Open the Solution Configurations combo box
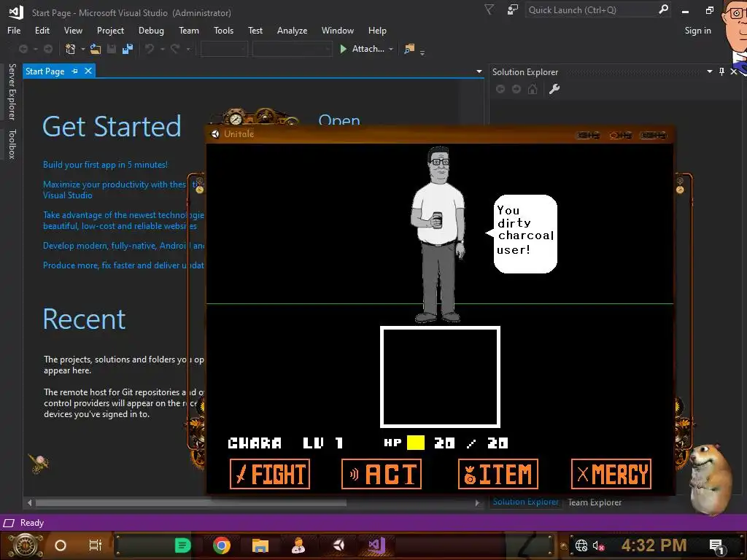Screen dimensions: 747x560 224,49
